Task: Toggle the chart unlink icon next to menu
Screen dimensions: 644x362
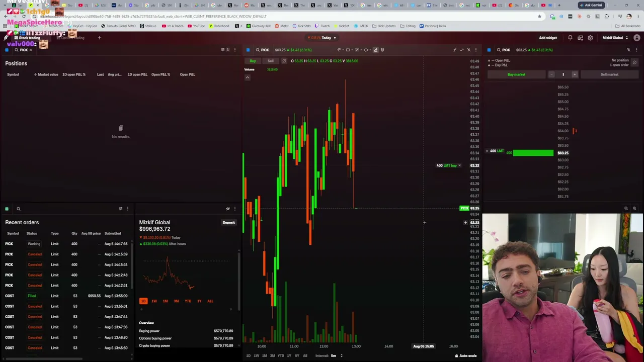Action: point(469,50)
